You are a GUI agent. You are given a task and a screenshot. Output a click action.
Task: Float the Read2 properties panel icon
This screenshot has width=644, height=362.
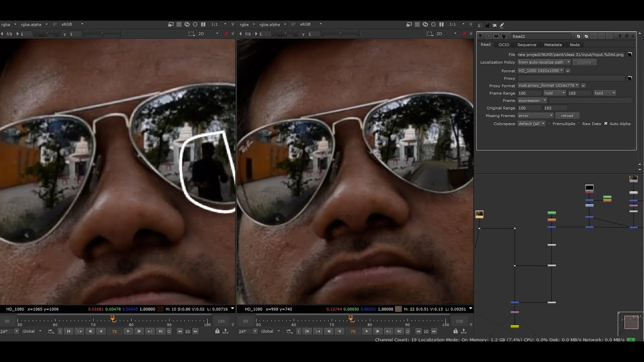click(627, 36)
